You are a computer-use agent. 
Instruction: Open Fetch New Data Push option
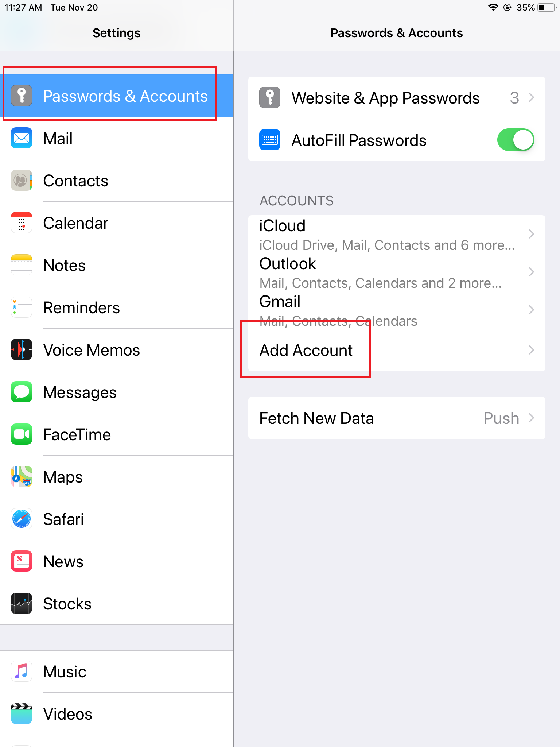click(397, 418)
